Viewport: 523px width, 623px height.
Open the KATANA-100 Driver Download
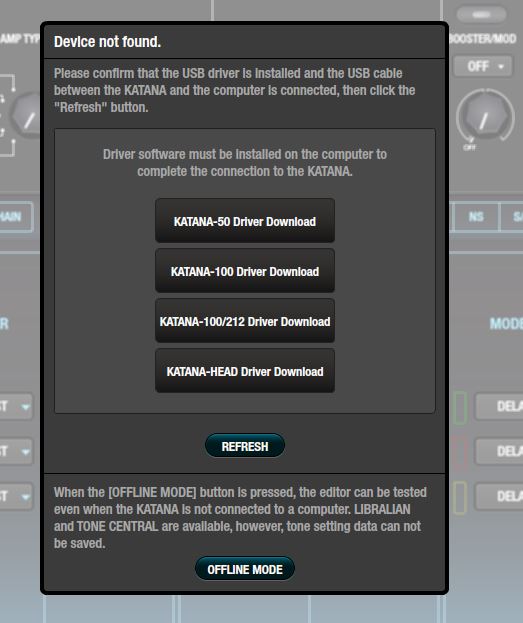(245, 271)
